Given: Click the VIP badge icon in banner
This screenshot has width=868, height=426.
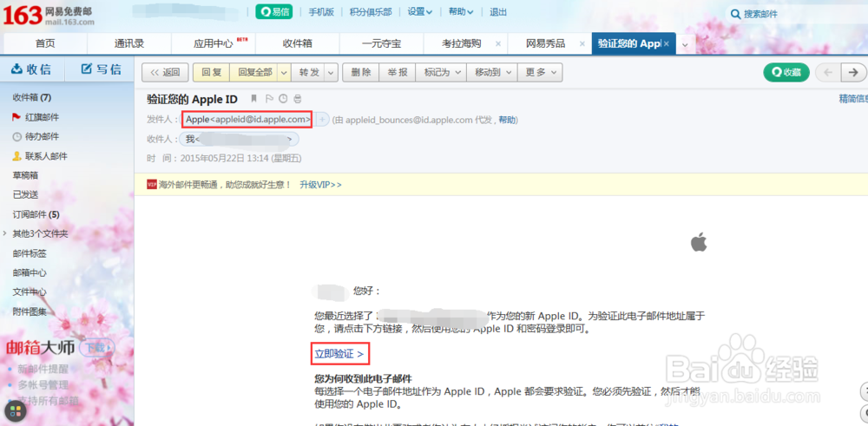Looking at the screenshot, I should (152, 184).
